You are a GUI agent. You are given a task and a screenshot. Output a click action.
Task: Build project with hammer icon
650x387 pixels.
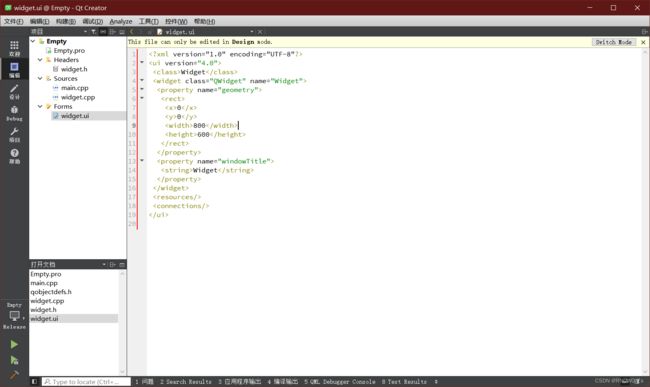14,375
